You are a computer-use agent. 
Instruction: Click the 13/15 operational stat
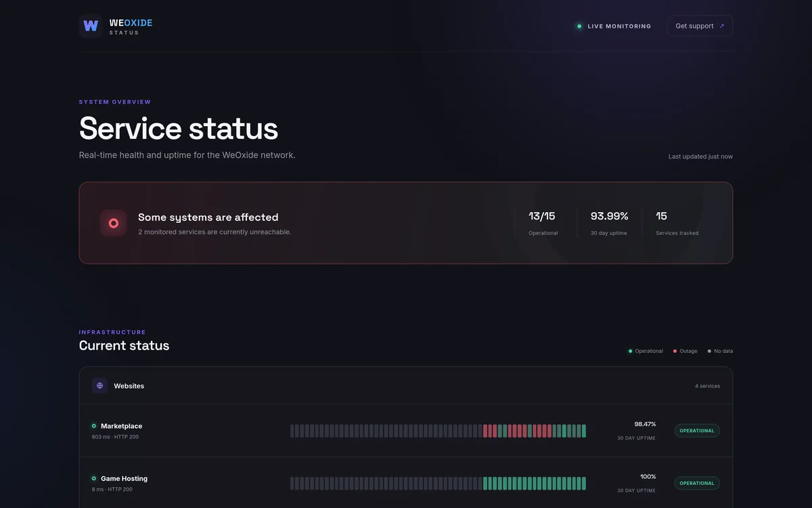pos(543,223)
